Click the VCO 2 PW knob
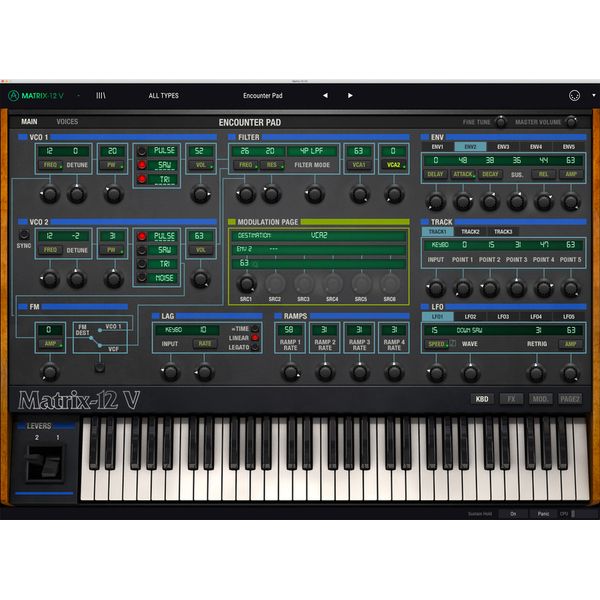This screenshot has width=600, height=600. tap(113, 279)
